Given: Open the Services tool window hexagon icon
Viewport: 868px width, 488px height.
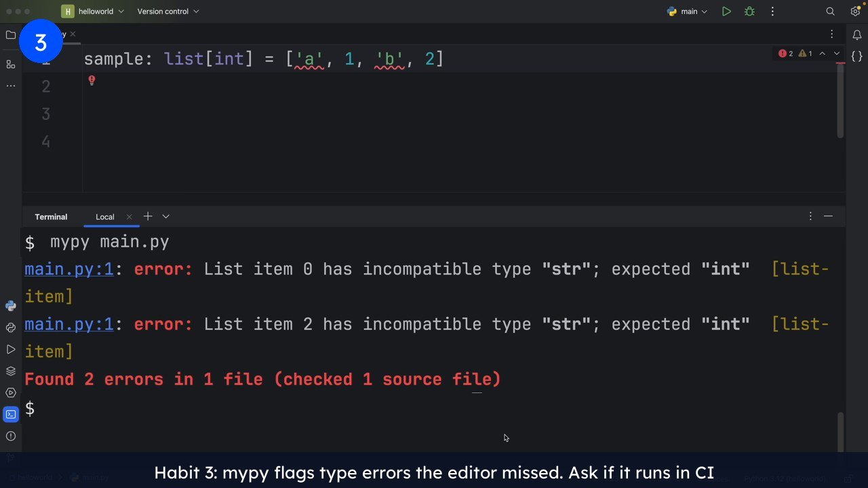Looking at the screenshot, I should (10, 392).
